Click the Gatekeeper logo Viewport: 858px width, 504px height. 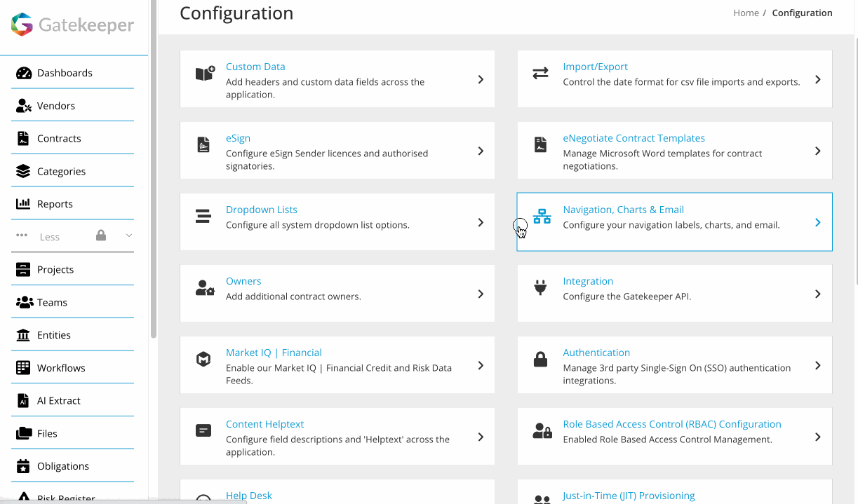tap(73, 25)
